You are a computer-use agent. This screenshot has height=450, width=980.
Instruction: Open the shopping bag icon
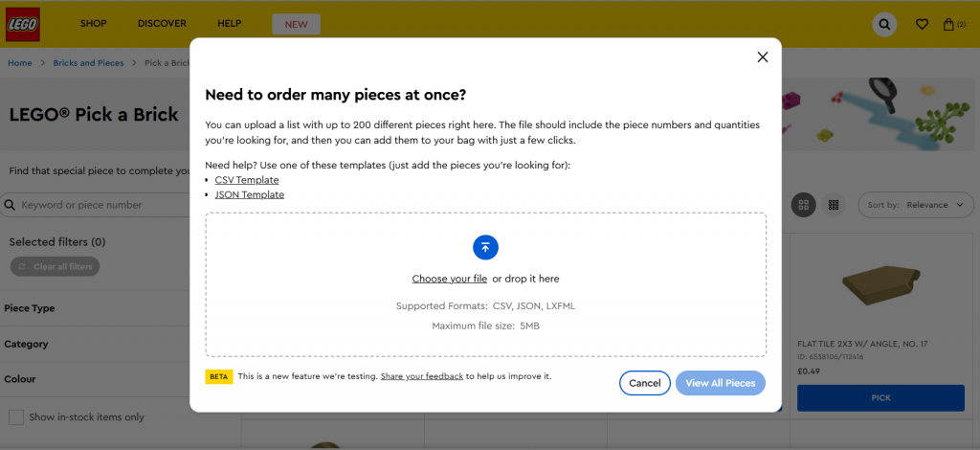(949, 24)
